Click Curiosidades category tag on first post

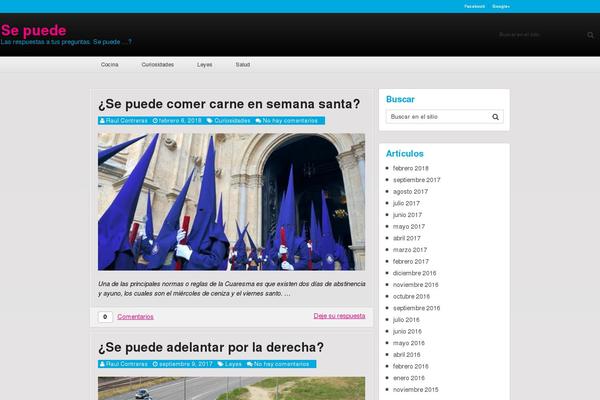pyautogui.click(x=232, y=121)
